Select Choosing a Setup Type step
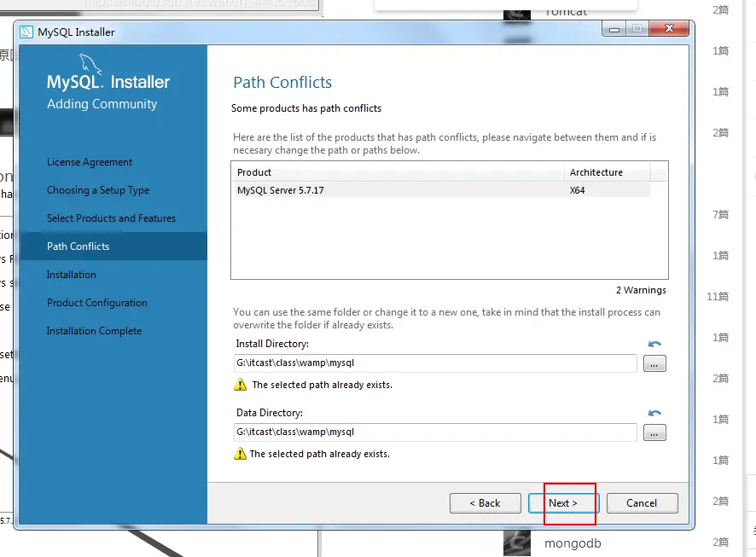The height and width of the screenshot is (557, 756). click(98, 190)
